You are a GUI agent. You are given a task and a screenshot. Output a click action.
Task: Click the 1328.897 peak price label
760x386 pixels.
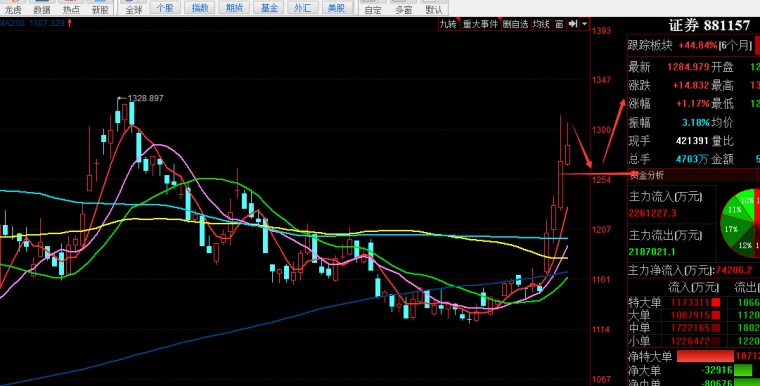[x=145, y=98]
